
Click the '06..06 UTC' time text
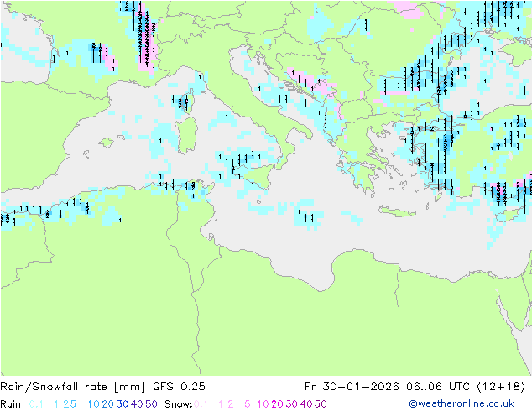click(437, 387)
